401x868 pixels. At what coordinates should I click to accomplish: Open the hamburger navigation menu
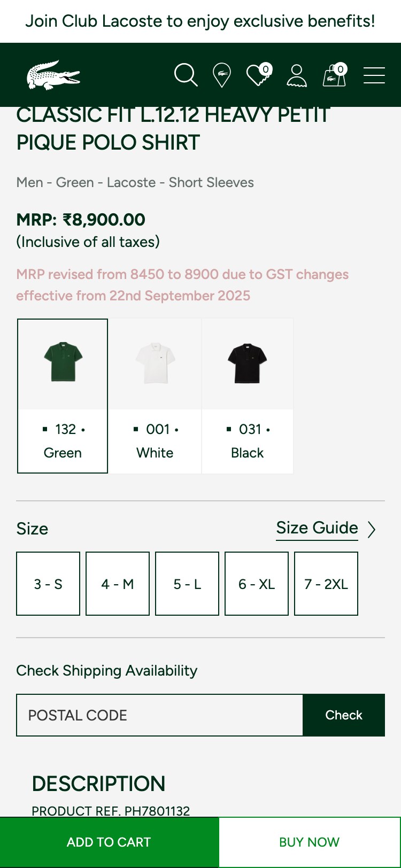(x=374, y=75)
